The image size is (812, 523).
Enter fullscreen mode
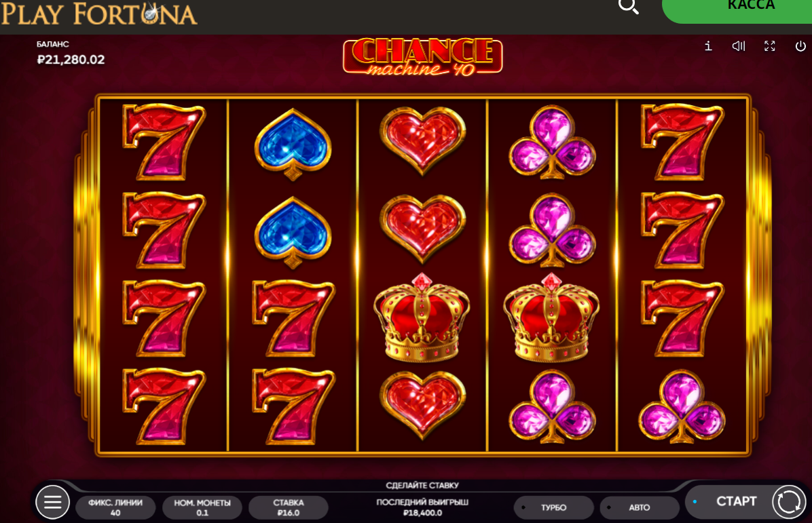click(x=769, y=46)
